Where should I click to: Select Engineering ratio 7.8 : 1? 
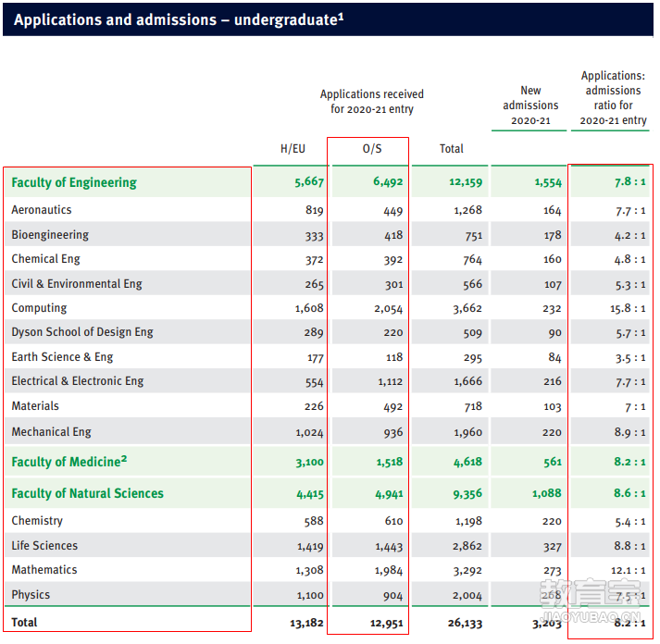point(629,182)
